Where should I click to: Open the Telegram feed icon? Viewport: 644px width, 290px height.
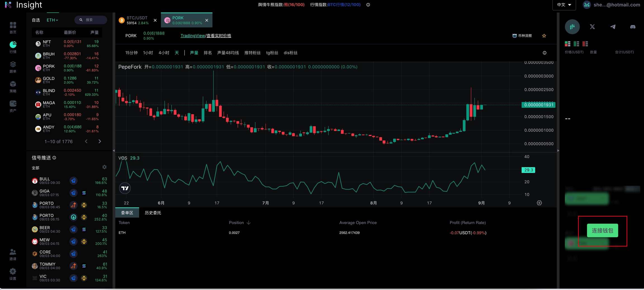tap(613, 27)
